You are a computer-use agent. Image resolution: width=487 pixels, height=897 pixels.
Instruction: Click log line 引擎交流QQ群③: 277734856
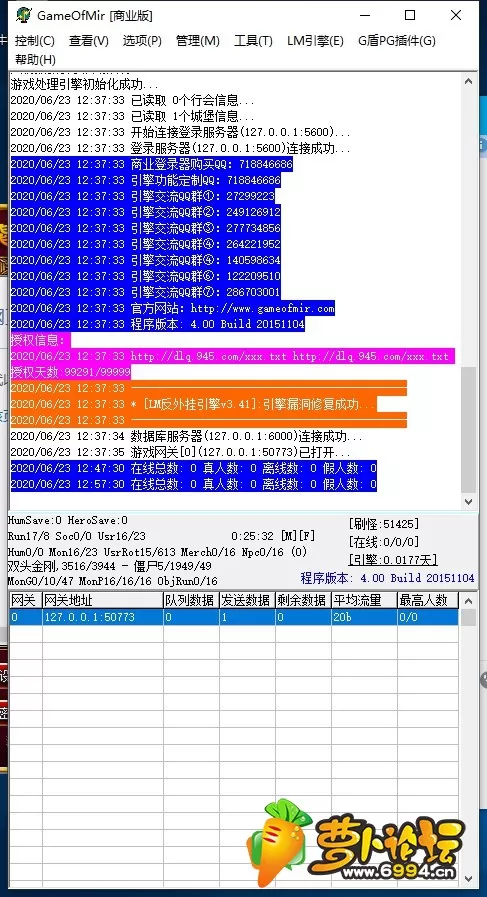pyautogui.click(x=145, y=228)
